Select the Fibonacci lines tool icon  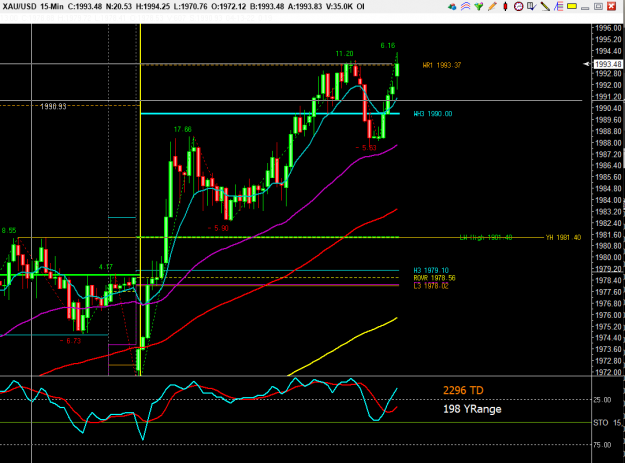pos(558,6)
